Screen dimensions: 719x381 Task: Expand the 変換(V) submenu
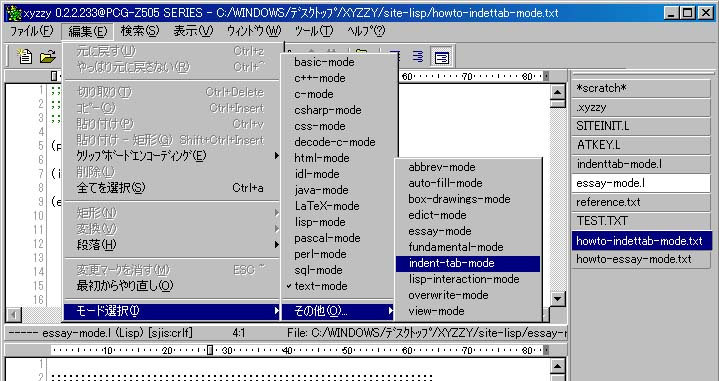(172, 228)
